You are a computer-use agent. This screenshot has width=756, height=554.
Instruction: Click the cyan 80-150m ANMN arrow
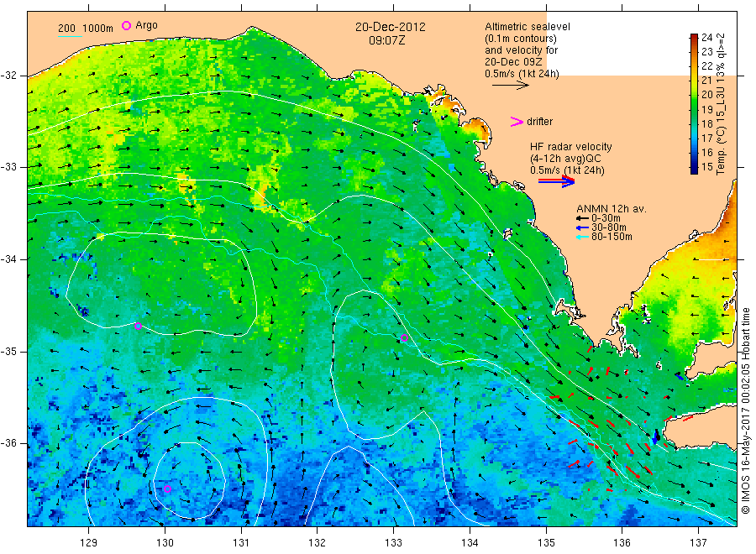[x=582, y=237]
